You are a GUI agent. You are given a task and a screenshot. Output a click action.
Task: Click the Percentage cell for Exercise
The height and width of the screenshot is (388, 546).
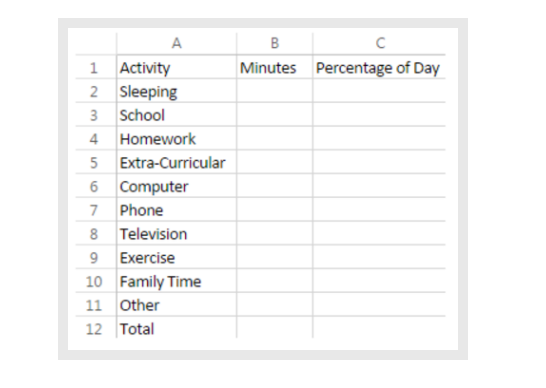(379, 257)
